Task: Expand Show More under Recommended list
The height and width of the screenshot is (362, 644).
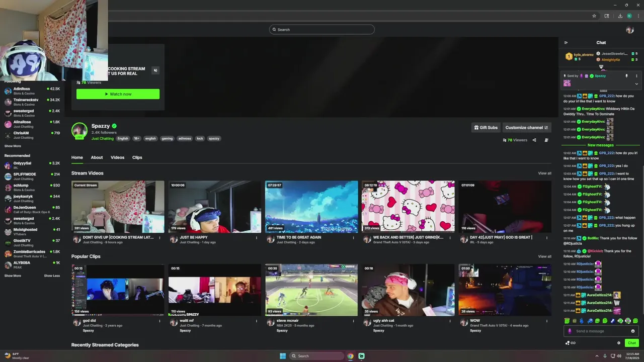Action: click(x=13, y=276)
